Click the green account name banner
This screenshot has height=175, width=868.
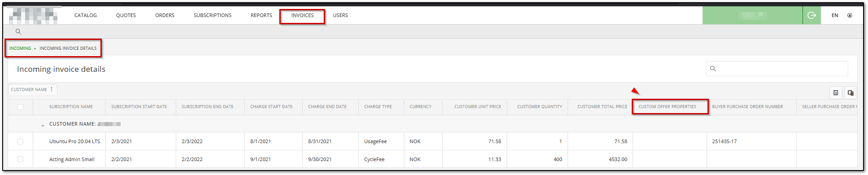(x=752, y=15)
